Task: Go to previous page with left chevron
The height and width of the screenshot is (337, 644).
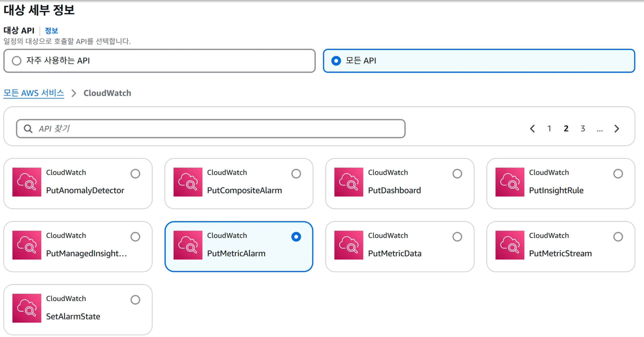Action: 533,129
